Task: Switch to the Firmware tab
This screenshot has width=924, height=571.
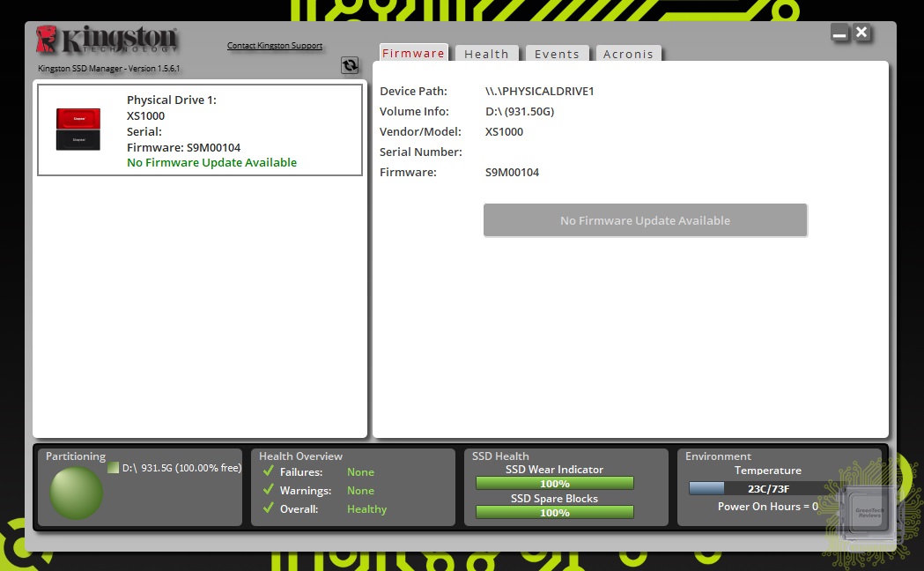Action: [413, 54]
